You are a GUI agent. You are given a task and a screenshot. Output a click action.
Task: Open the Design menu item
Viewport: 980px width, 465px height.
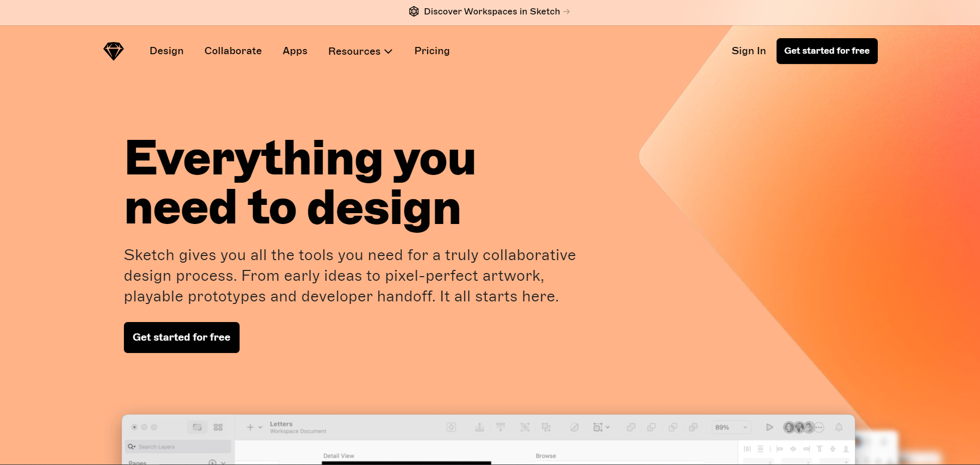point(166,51)
